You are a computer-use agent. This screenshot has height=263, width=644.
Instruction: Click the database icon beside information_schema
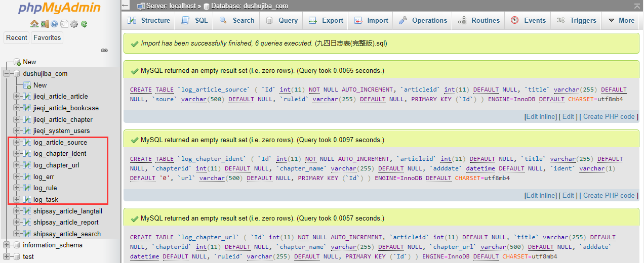click(x=17, y=245)
